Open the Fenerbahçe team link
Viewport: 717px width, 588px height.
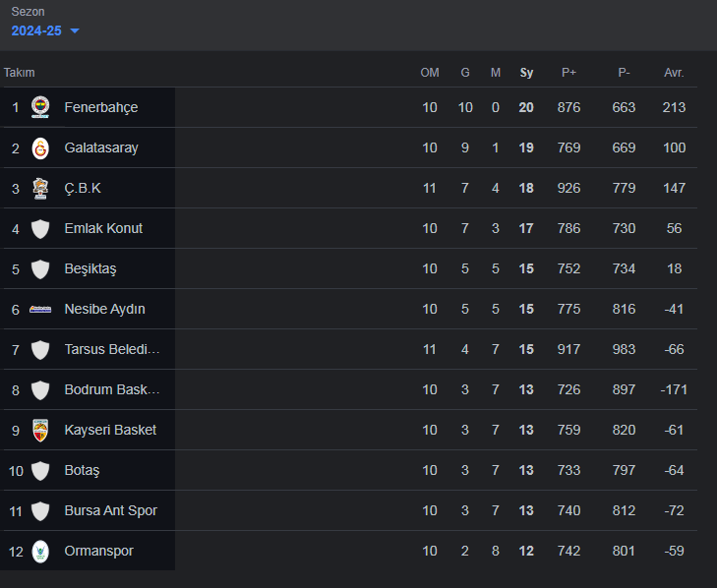(100, 107)
